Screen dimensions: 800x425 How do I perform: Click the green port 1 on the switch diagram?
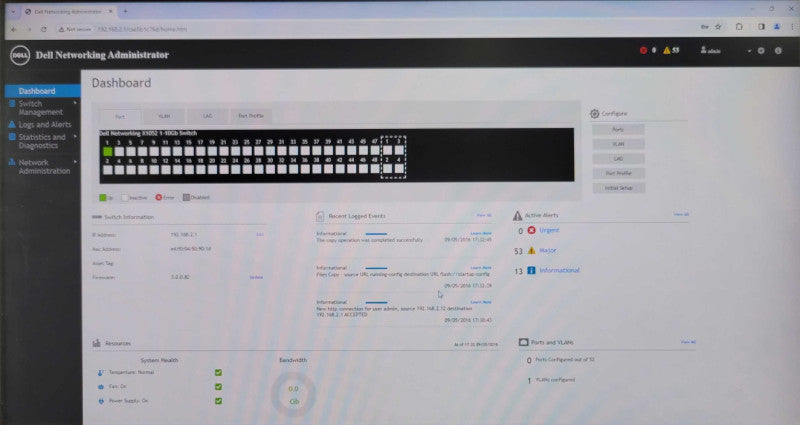tap(107, 151)
